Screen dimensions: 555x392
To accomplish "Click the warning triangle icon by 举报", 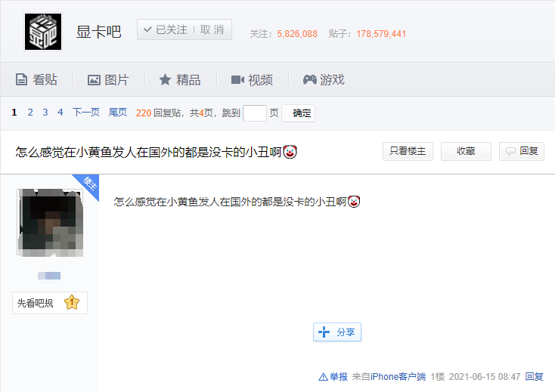I will (323, 377).
